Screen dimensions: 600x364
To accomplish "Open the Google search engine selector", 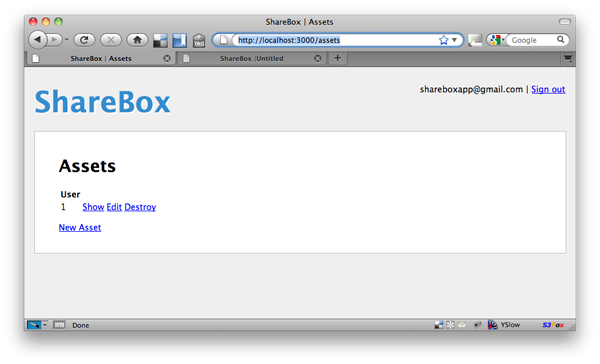I will click(x=497, y=40).
